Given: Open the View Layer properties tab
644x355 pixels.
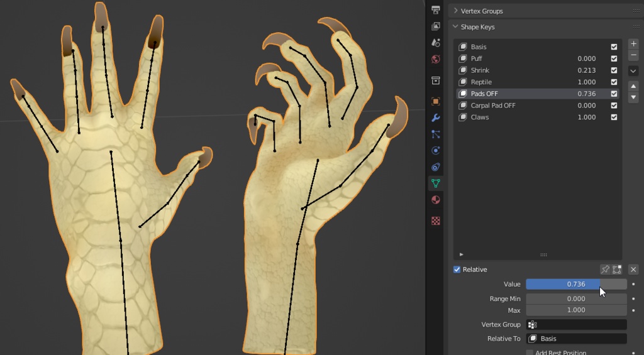Looking at the screenshot, I should (x=436, y=26).
